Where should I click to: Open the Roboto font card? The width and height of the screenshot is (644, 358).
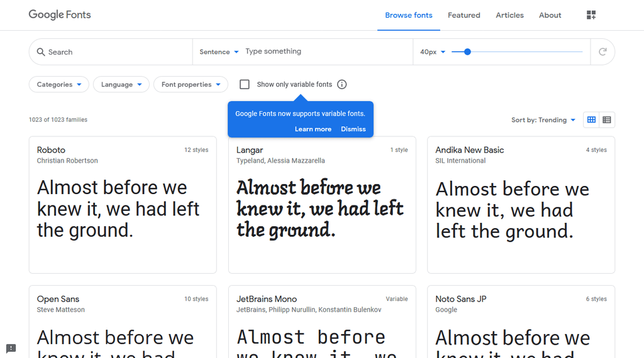[123, 205]
